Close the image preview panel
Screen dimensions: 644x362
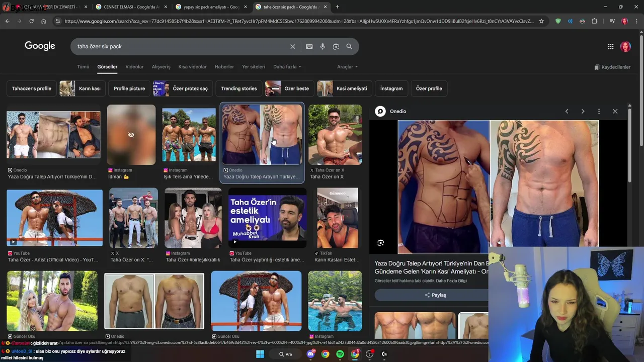coord(615,111)
